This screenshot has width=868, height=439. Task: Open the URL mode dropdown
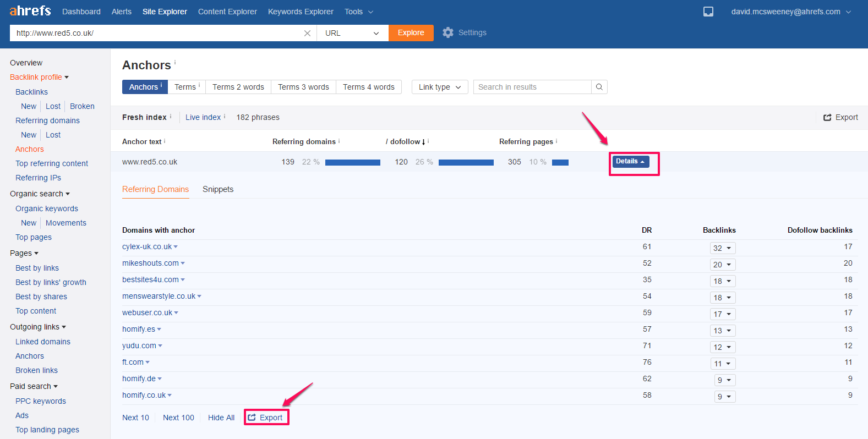click(x=352, y=33)
